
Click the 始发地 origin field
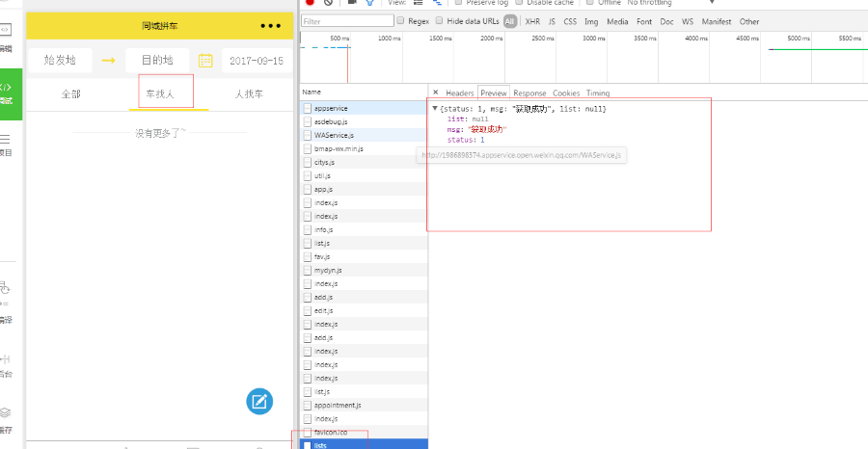(60, 61)
